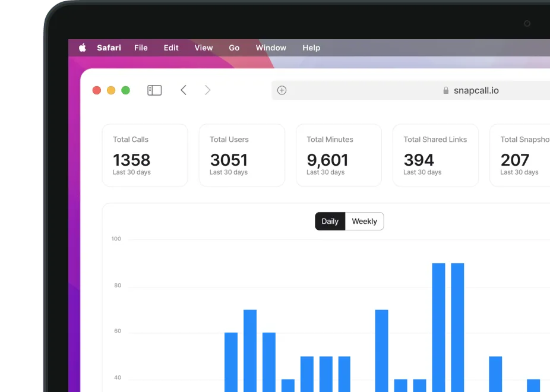Open the Total Snapshots card

pyautogui.click(x=520, y=155)
